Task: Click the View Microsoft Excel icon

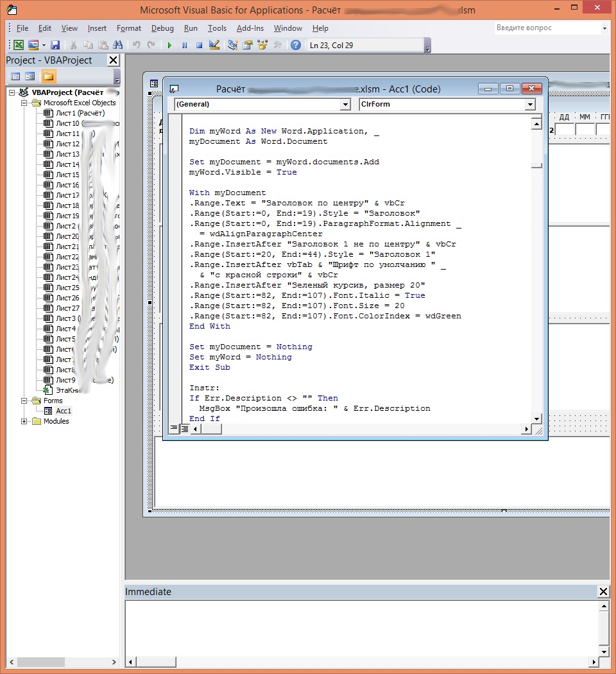Action: pos(19,45)
